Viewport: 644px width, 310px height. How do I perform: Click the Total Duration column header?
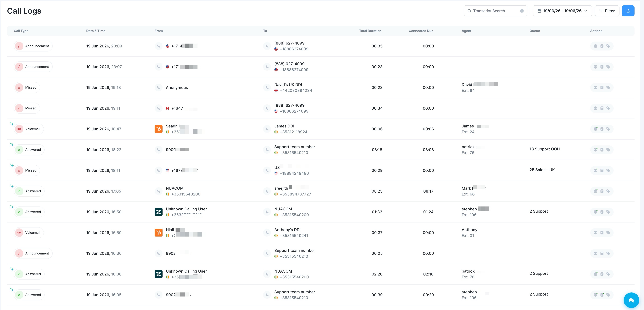point(370,31)
